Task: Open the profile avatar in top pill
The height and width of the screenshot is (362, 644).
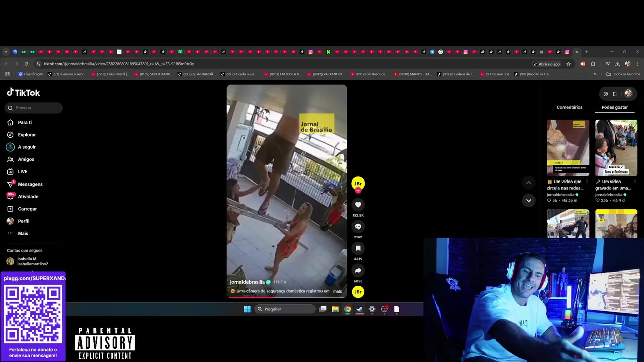Action: tap(628, 94)
